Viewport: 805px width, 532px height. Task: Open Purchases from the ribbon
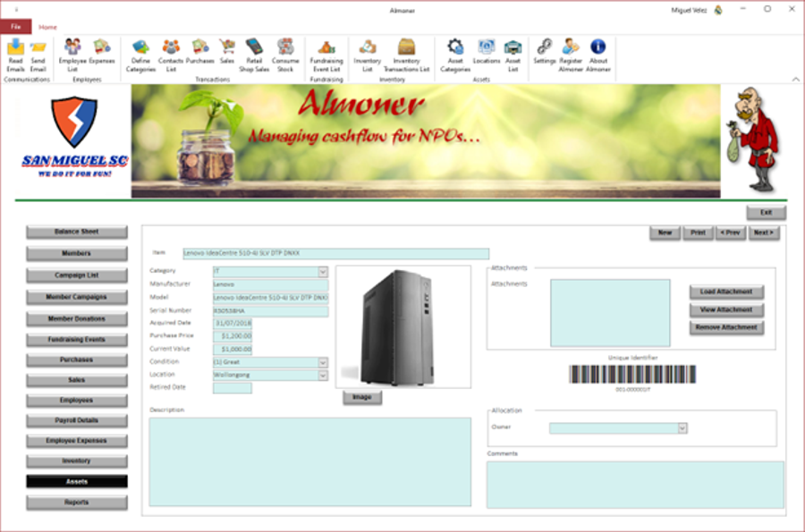tap(199, 52)
